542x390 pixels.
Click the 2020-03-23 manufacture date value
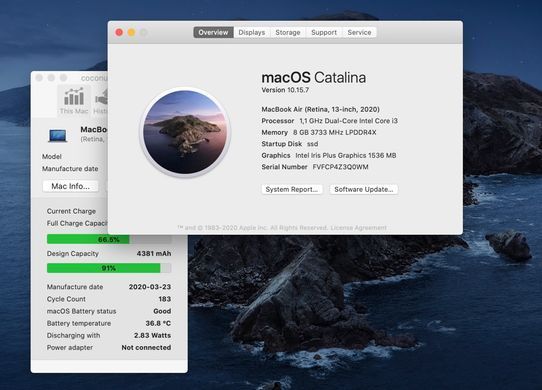click(150, 287)
